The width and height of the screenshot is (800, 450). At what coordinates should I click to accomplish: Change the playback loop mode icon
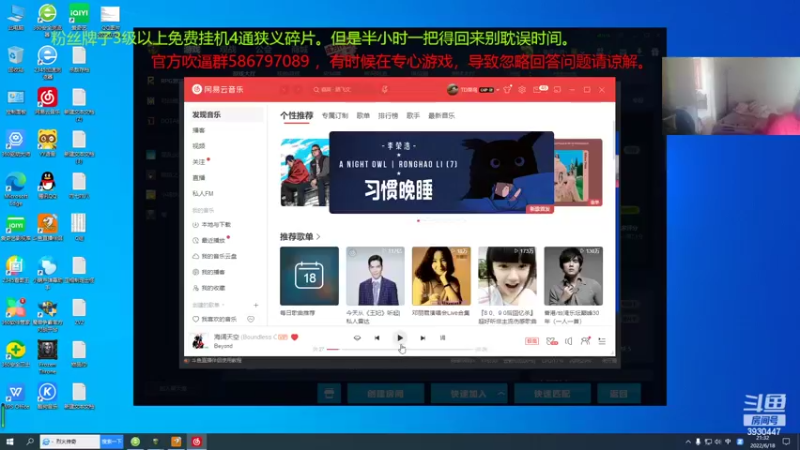(357, 338)
